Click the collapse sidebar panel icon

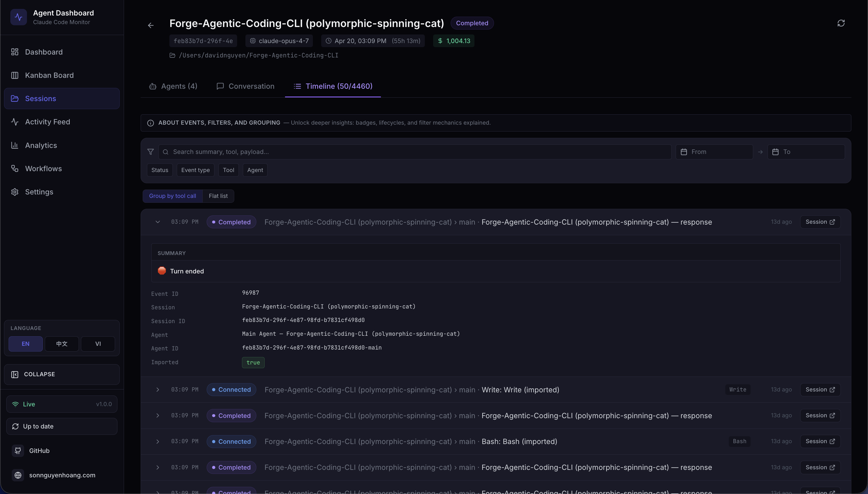tap(15, 374)
